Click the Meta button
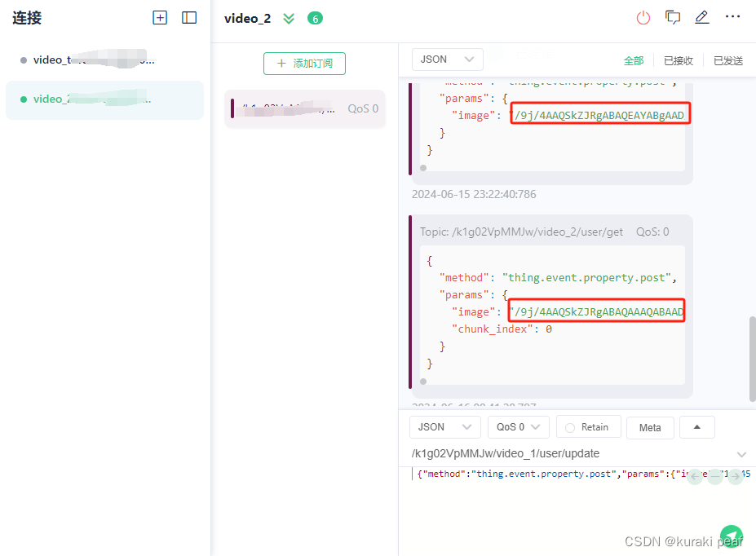Viewport: 756px width, 556px height. pos(650,428)
